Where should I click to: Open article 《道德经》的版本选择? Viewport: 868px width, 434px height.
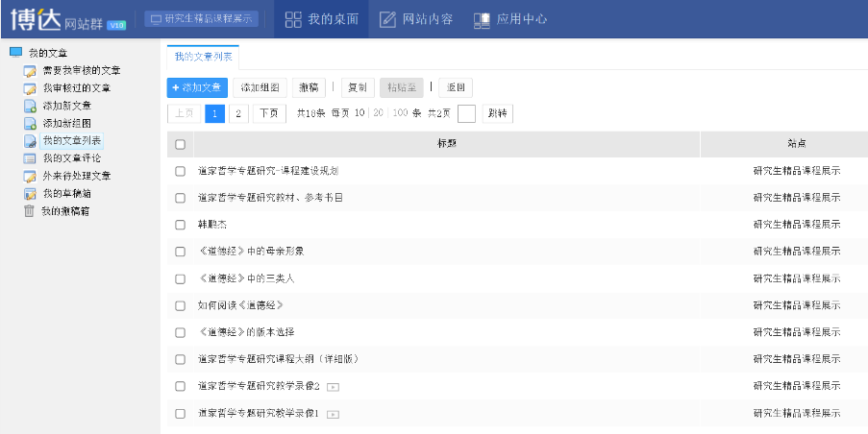click(x=245, y=332)
